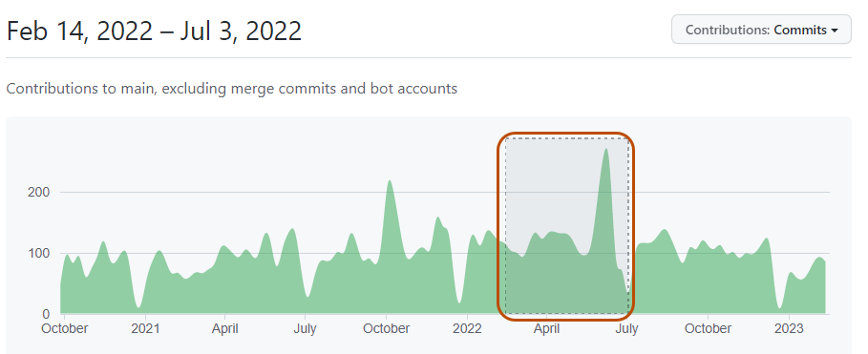Click the left dashed edge of the selection
This screenshot has height=354, width=868.
(x=505, y=226)
